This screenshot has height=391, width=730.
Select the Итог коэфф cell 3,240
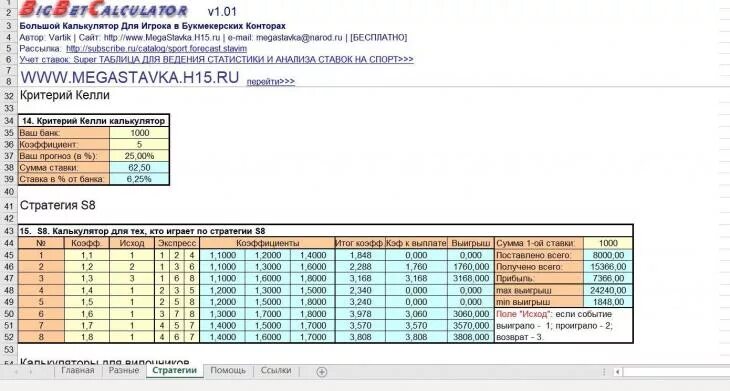[360, 302]
